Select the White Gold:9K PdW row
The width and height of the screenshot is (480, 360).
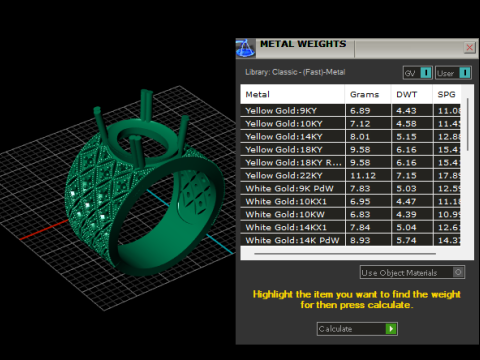pyautogui.click(x=350, y=189)
